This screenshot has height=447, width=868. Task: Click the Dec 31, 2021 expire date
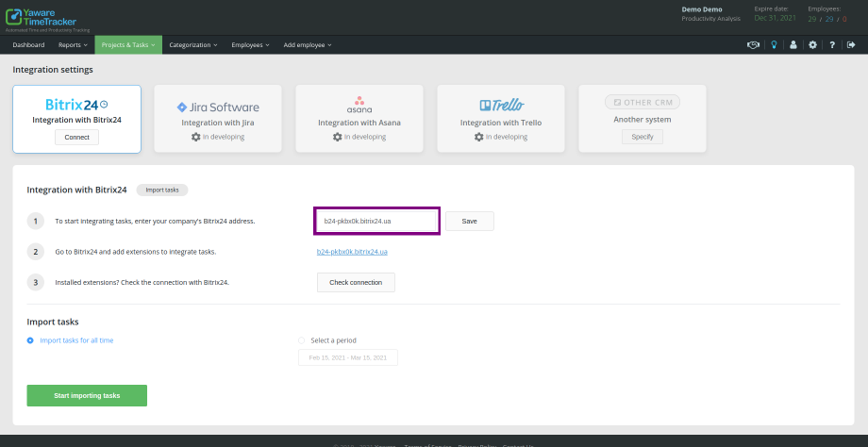pos(775,18)
